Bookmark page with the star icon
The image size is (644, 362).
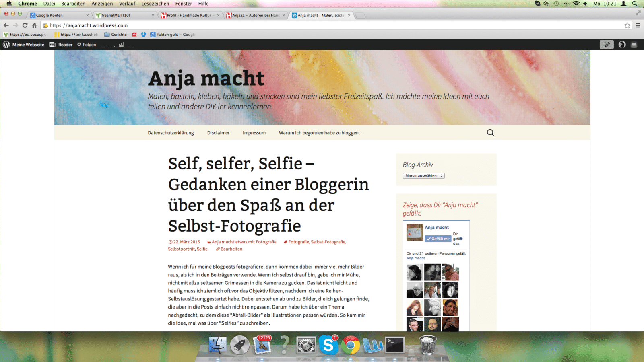(627, 25)
